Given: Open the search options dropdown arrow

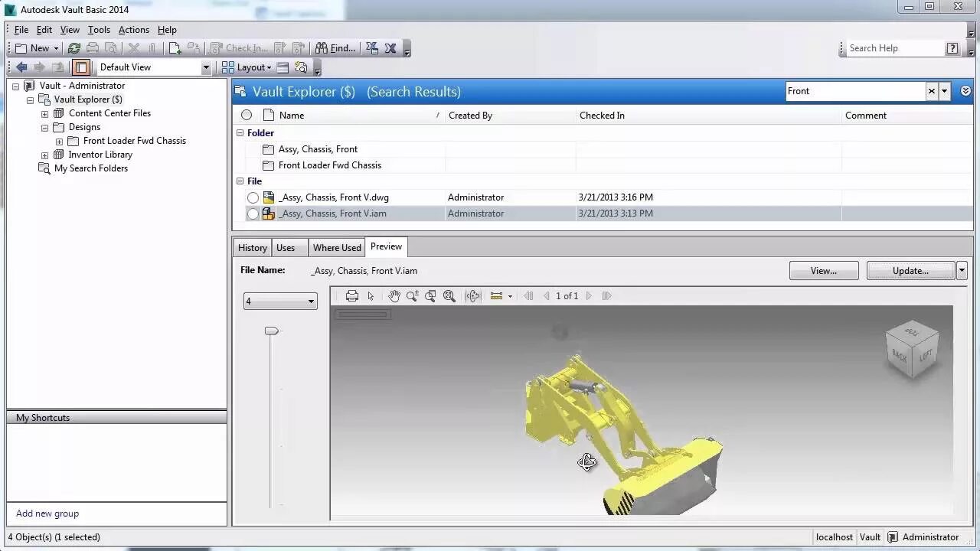Looking at the screenshot, I should pos(944,91).
